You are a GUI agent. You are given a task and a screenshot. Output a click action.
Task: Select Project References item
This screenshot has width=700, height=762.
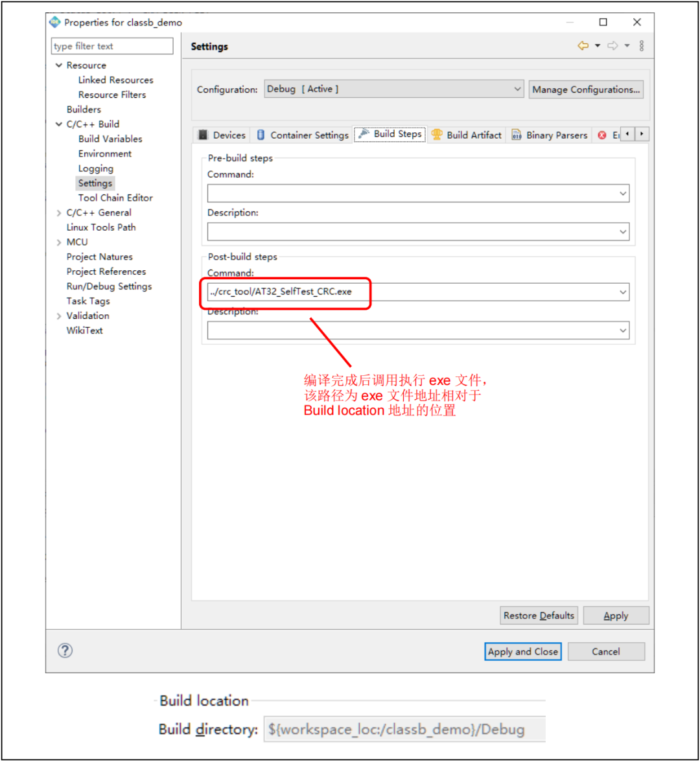[106, 271]
